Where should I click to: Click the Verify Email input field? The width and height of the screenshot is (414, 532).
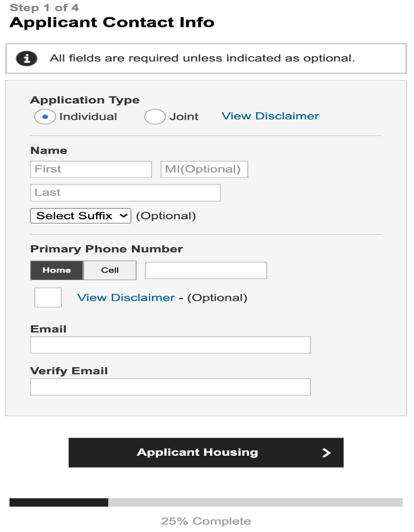tap(170, 387)
